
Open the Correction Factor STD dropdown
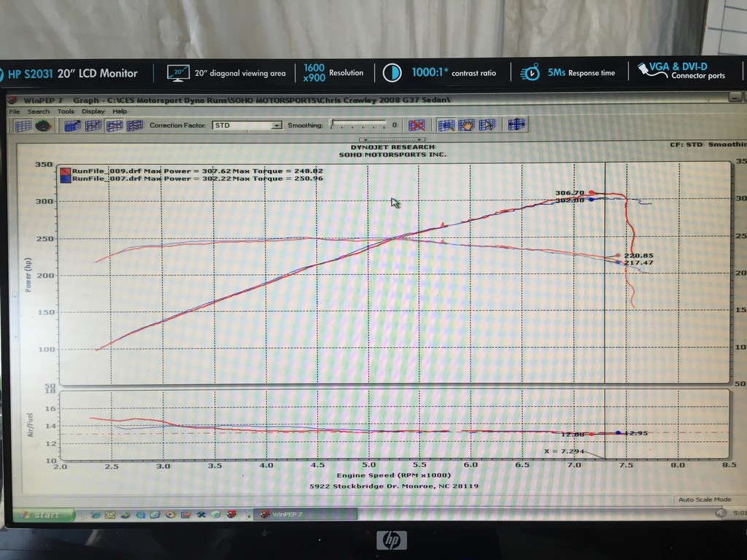click(x=246, y=125)
